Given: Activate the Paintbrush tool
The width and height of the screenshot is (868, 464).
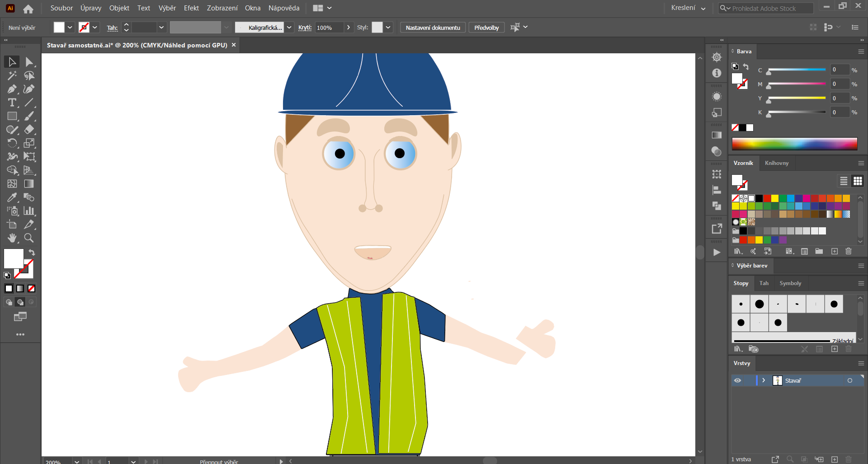Looking at the screenshot, I should pos(29,116).
